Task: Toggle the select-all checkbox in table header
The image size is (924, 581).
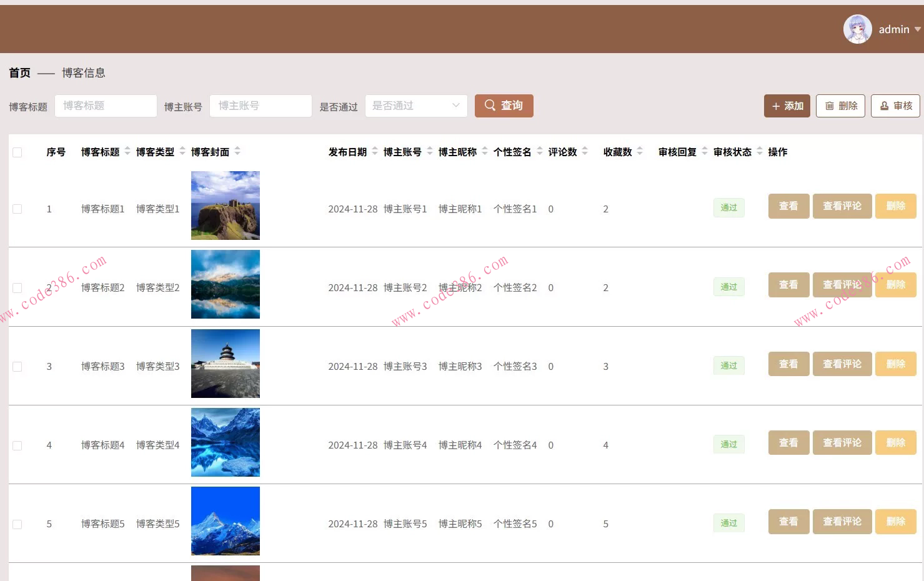Action: [x=17, y=152]
